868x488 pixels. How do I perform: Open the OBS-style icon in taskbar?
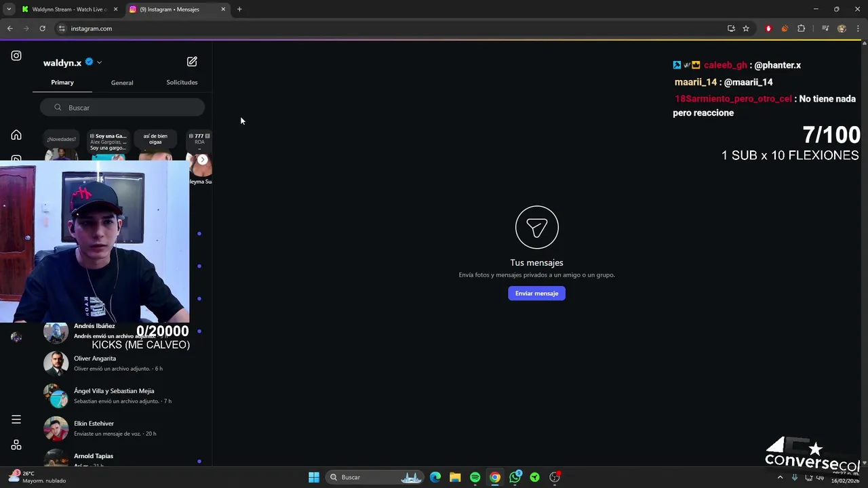[555, 477]
